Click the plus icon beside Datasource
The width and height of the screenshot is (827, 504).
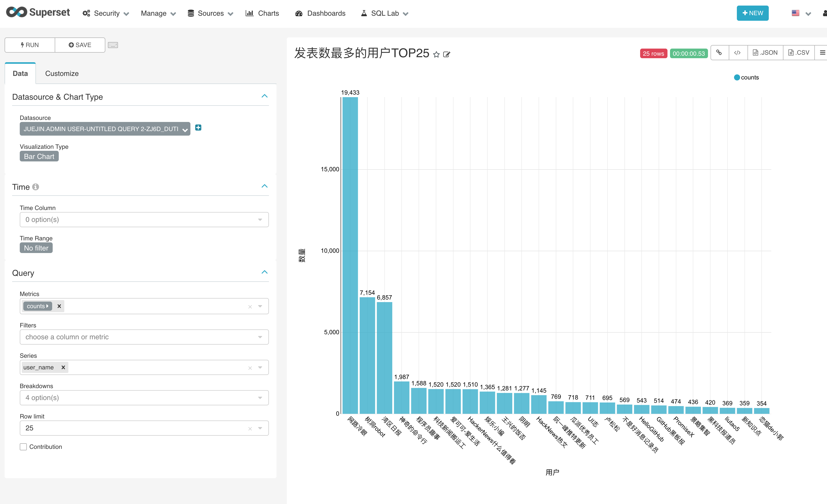[x=198, y=128]
